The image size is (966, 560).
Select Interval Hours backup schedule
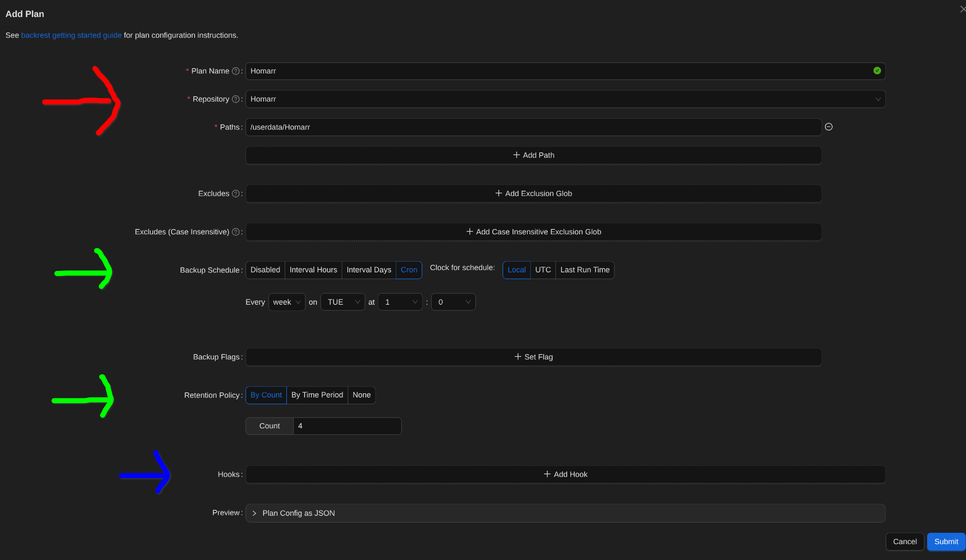tap(313, 270)
